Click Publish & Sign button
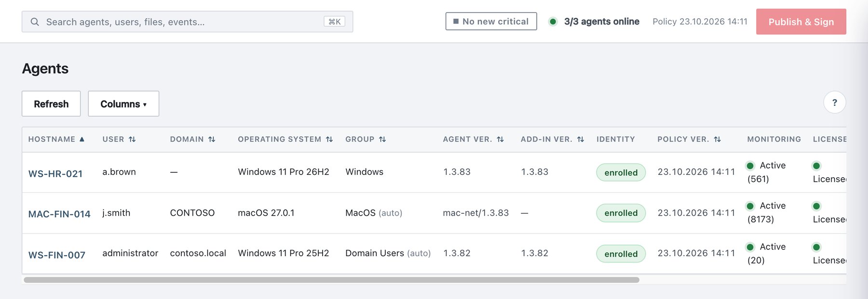 pyautogui.click(x=801, y=22)
